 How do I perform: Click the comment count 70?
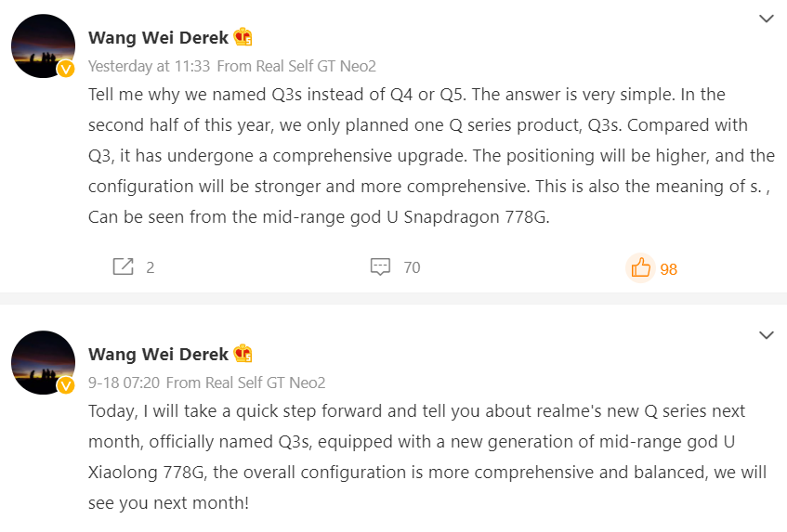pyautogui.click(x=412, y=267)
